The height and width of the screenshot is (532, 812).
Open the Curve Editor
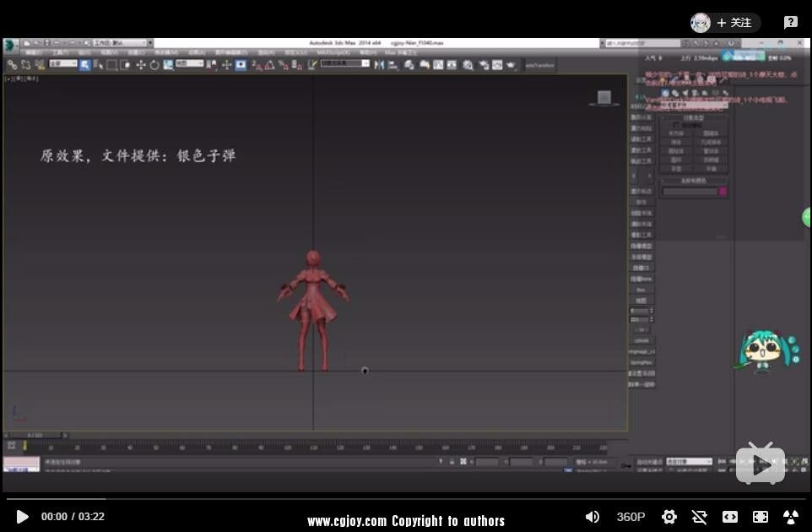tap(438, 65)
